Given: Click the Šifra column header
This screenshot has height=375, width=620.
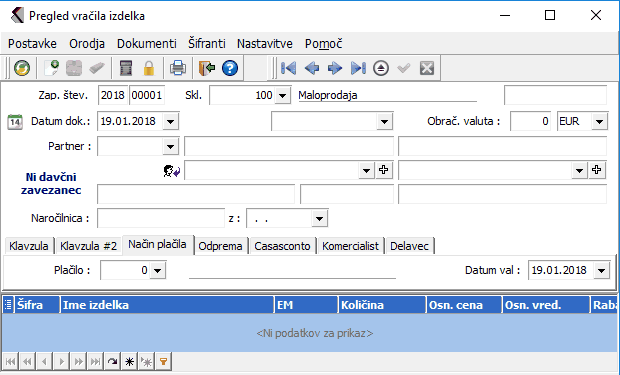Looking at the screenshot, I should point(37,305).
